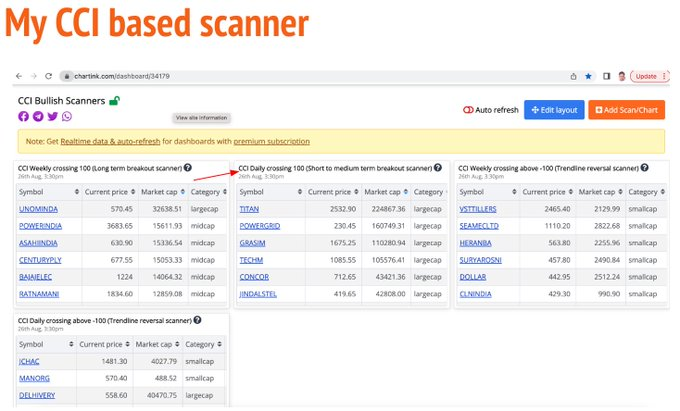
Task: Open the TECHM stock link
Action: point(251,260)
